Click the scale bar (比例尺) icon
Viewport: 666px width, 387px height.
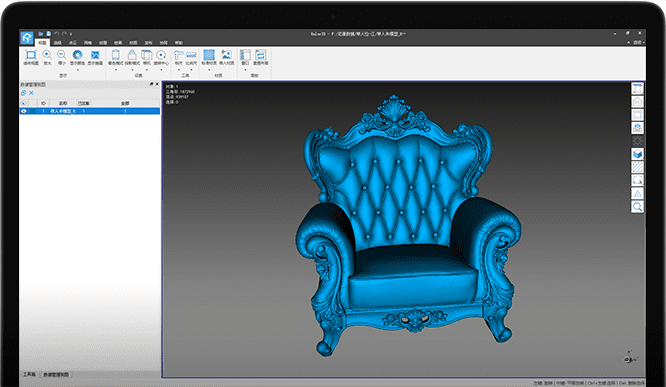[192, 55]
